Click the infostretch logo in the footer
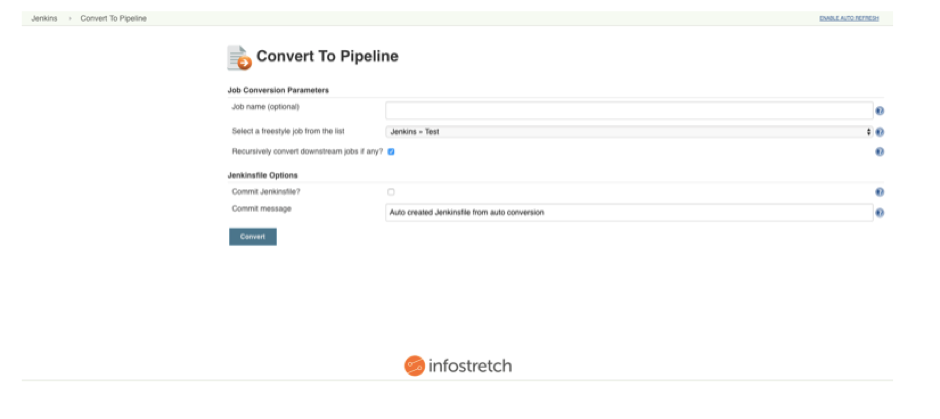 pyautogui.click(x=458, y=366)
